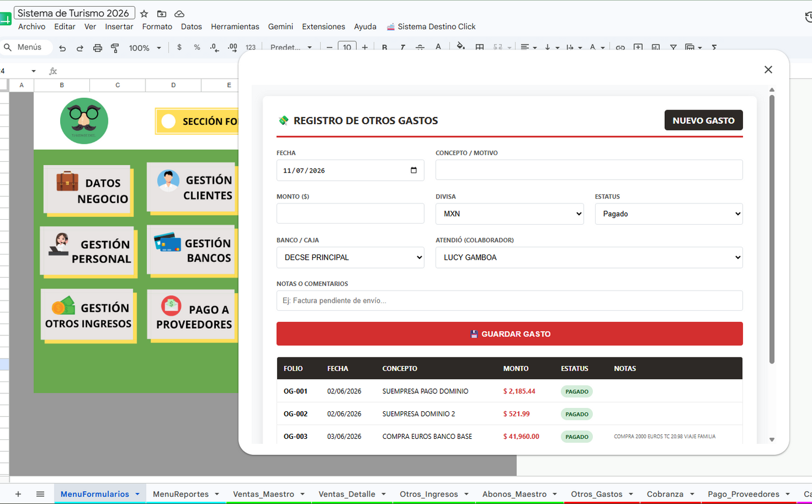Viewport: 812px width, 504px height.
Task: Close the Registro de Otros Gastos dialog
Action: click(768, 70)
